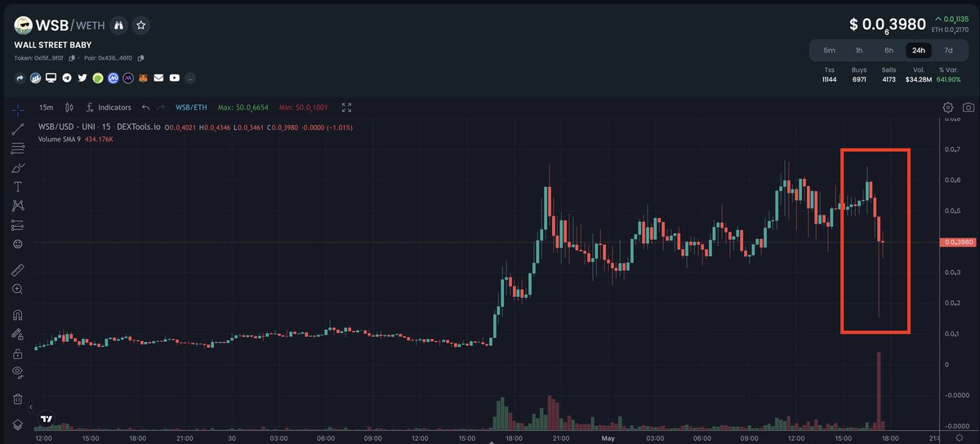Click the Volume SMA 9 indicator legend
Screen dimensions: 980x444
pyautogui.click(x=75, y=140)
